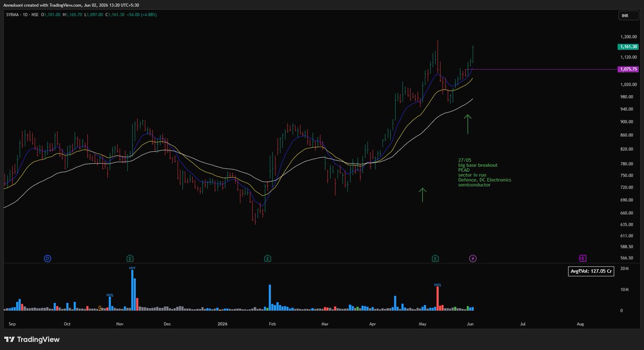Click the 20M volume axis label

625,268
